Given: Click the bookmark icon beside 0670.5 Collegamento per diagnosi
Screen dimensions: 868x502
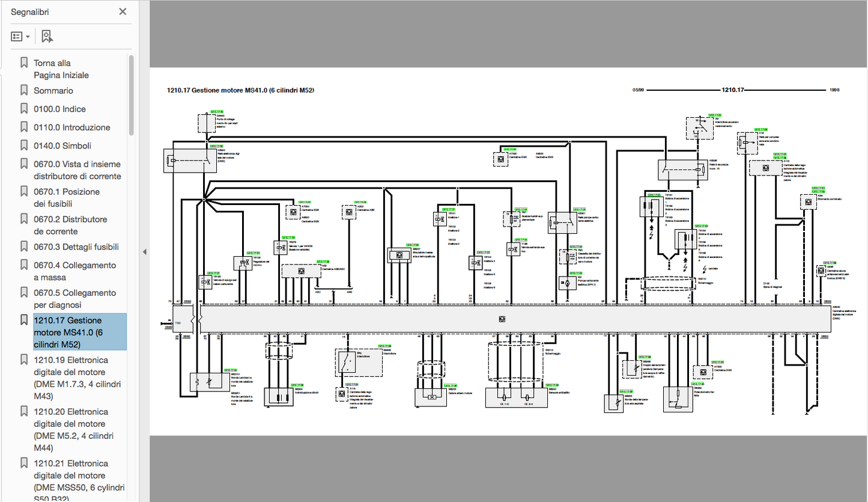Looking at the screenshot, I should coord(24,293).
